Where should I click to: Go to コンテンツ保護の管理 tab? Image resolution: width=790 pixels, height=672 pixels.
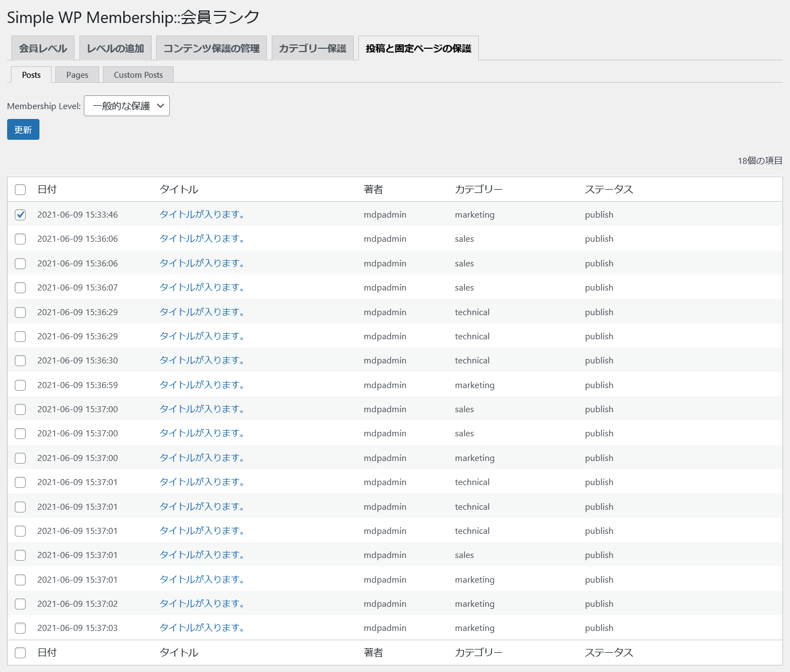tap(211, 48)
